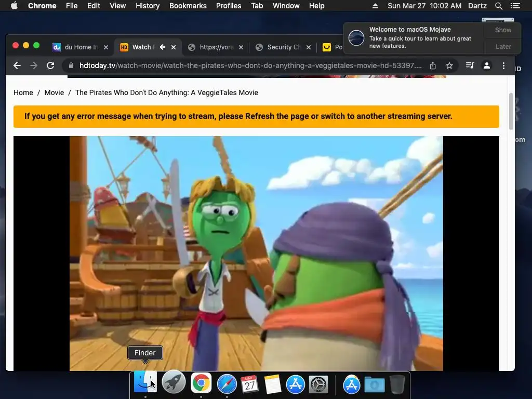Open the Notes app in the Dock
The width and height of the screenshot is (532, 399).
pos(272,384)
